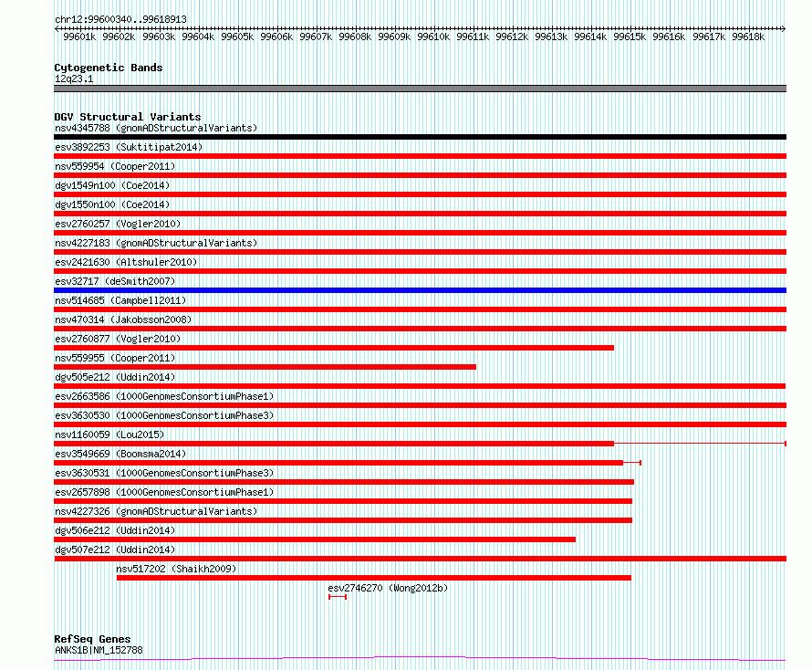
Task: Click the 99618k ruler tick label
Action: [x=748, y=37]
